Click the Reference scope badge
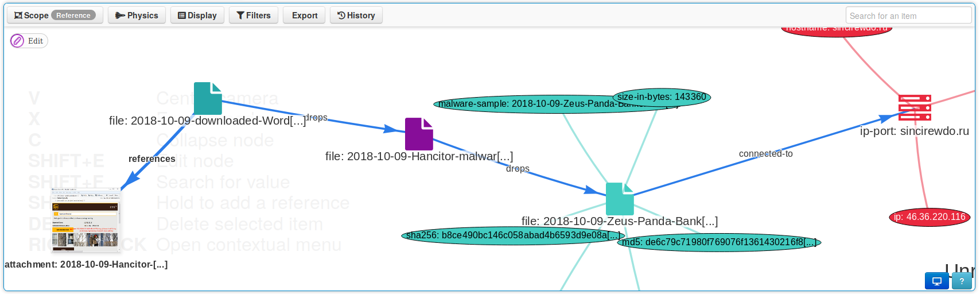 pyautogui.click(x=73, y=16)
